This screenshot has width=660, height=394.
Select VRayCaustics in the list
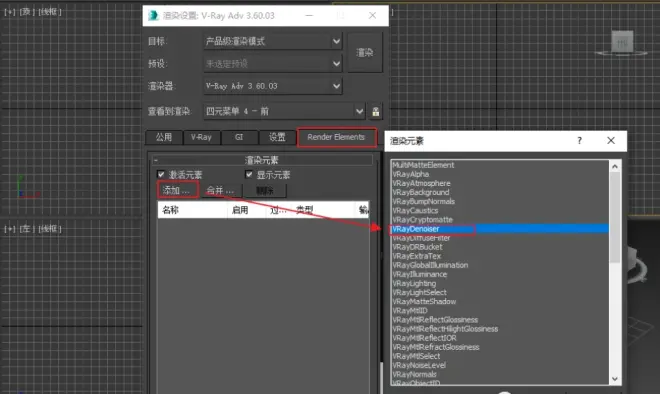pyautogui.click(x=415, y=210)
